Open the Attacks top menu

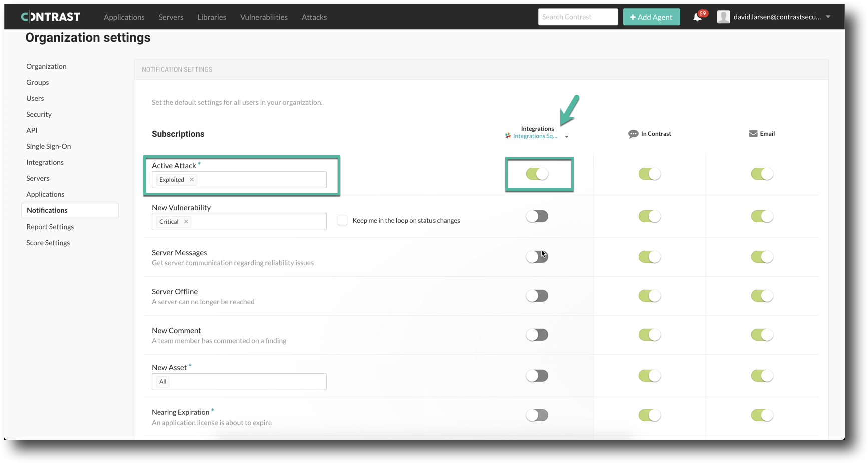pyautogui.click(x=314, y=17)
